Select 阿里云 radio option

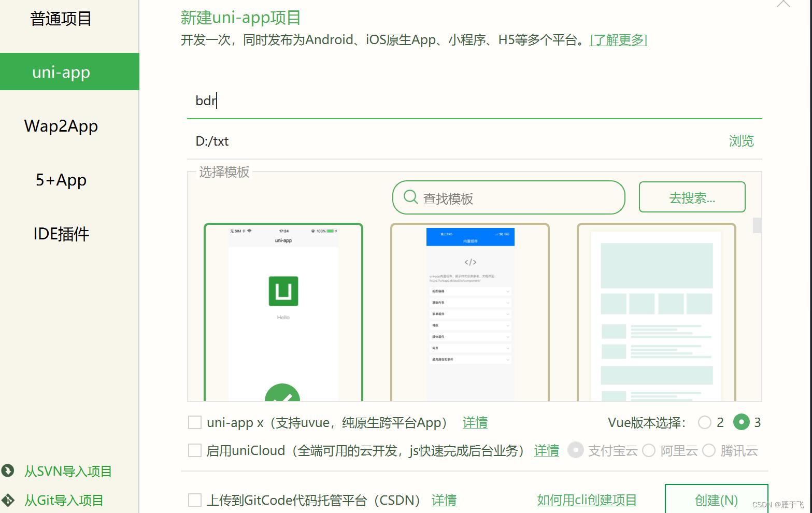coord(649,450)
